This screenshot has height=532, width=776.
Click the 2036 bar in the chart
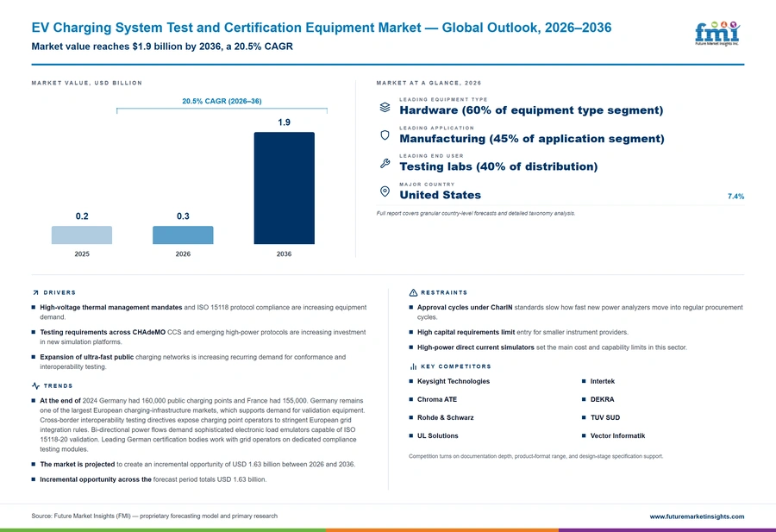(x=284, y=188)
